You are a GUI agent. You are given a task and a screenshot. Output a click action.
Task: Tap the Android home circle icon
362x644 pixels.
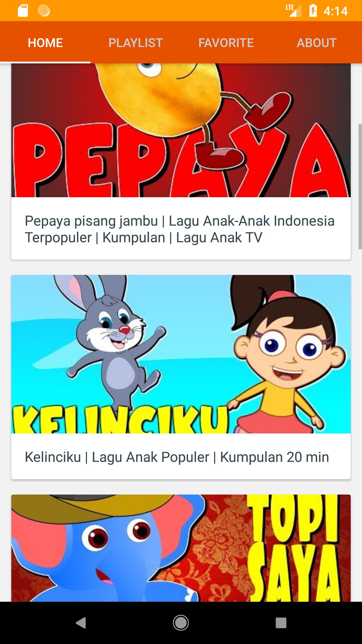181,623
